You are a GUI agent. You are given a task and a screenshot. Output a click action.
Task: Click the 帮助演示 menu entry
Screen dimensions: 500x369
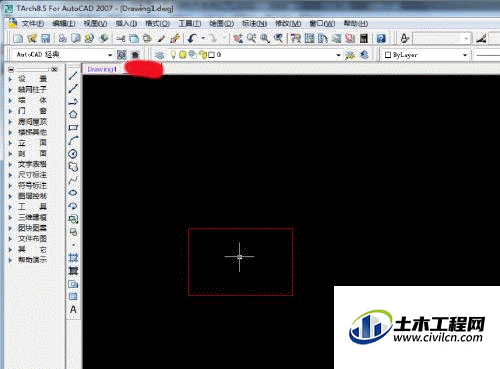32,260
